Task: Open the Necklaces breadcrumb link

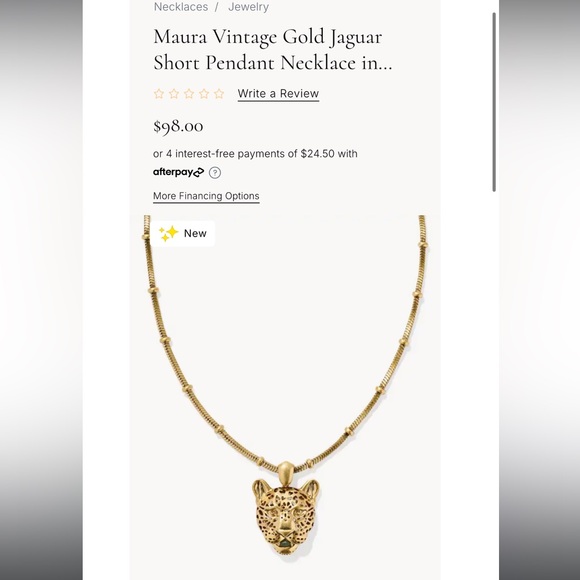Action: [181, 7]
